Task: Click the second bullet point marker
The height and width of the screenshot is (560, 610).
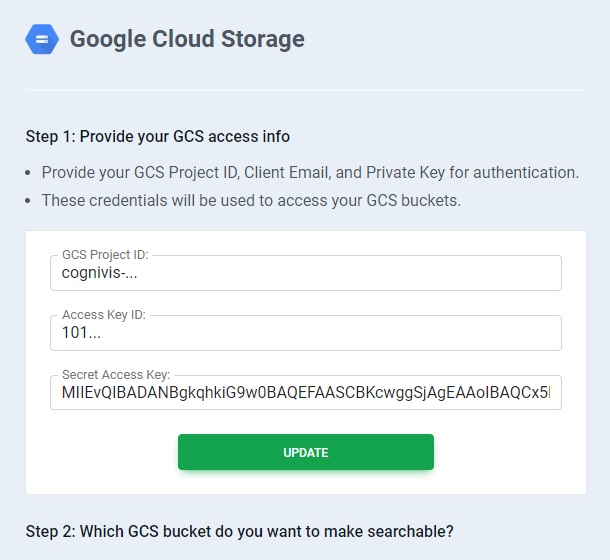Action: pos(31,200)
